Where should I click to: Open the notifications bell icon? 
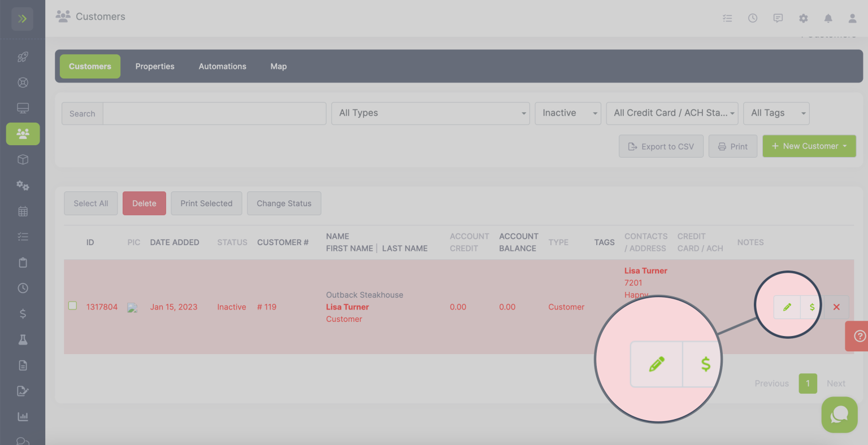pos(828,18)
